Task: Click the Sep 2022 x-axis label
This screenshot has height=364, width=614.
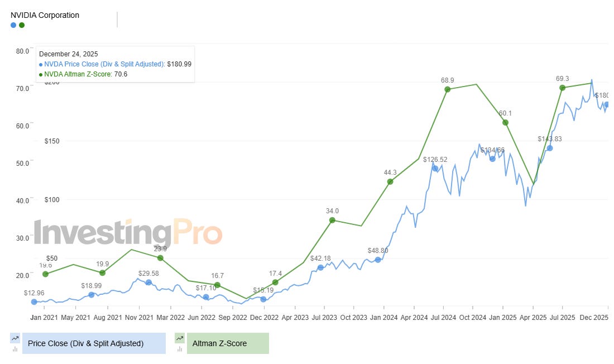Action: click(233, 317)
